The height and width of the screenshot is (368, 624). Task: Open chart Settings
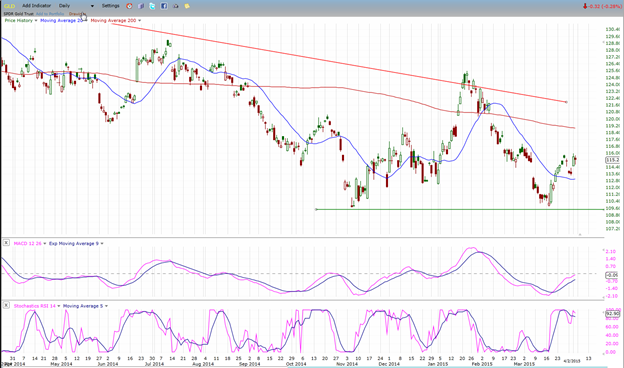click(110, 6)
